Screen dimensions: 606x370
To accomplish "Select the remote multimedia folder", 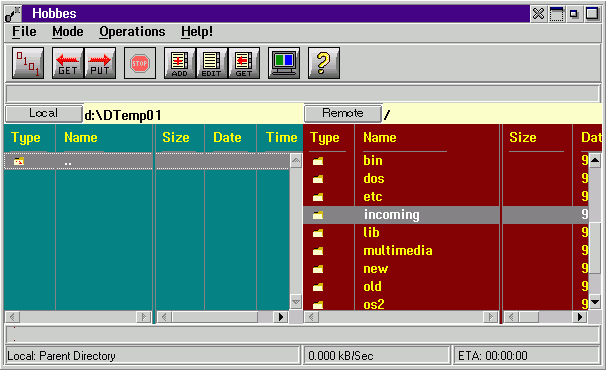I will [x=398, y=251].
